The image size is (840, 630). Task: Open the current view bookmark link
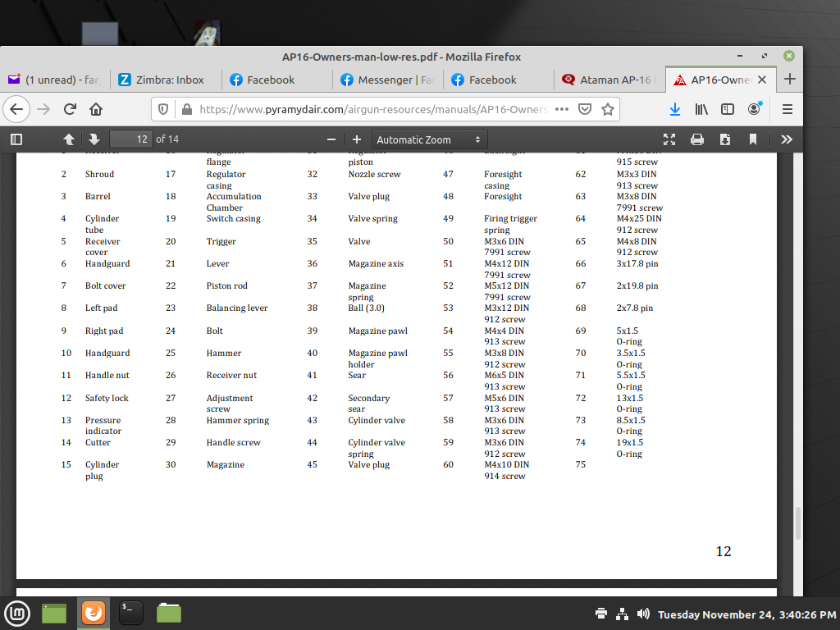(753, 139)
